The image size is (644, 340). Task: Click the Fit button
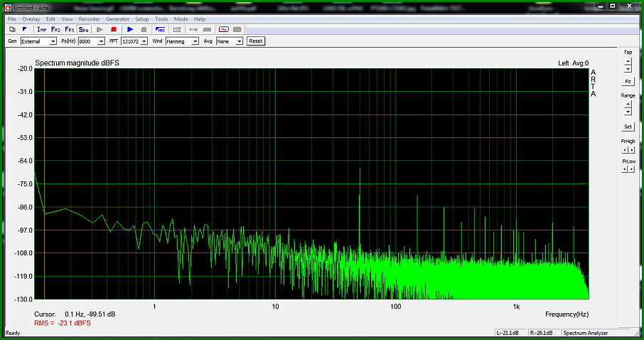tap(628, 81)
